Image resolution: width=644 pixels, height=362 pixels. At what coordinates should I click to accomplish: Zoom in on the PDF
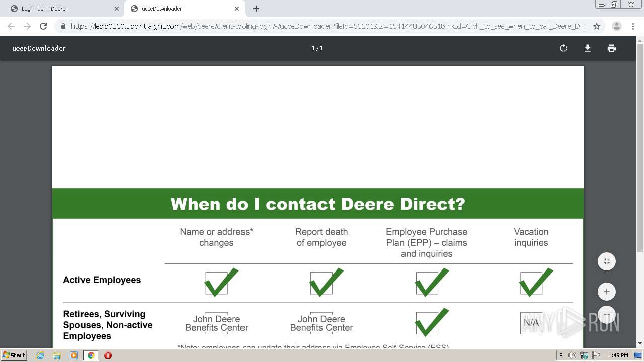pyautogui.click(x=607, y=292)
